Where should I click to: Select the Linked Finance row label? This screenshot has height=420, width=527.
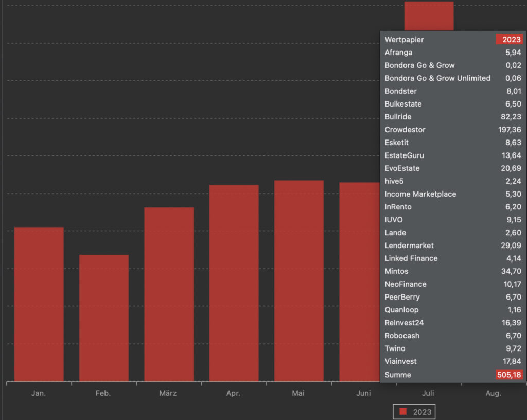(x=411, y=258)
